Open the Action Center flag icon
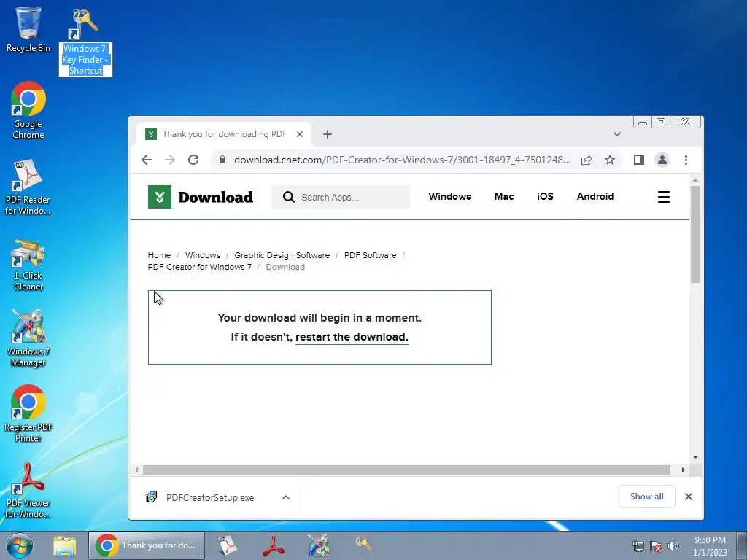The image size is (747, 560). 656,546
